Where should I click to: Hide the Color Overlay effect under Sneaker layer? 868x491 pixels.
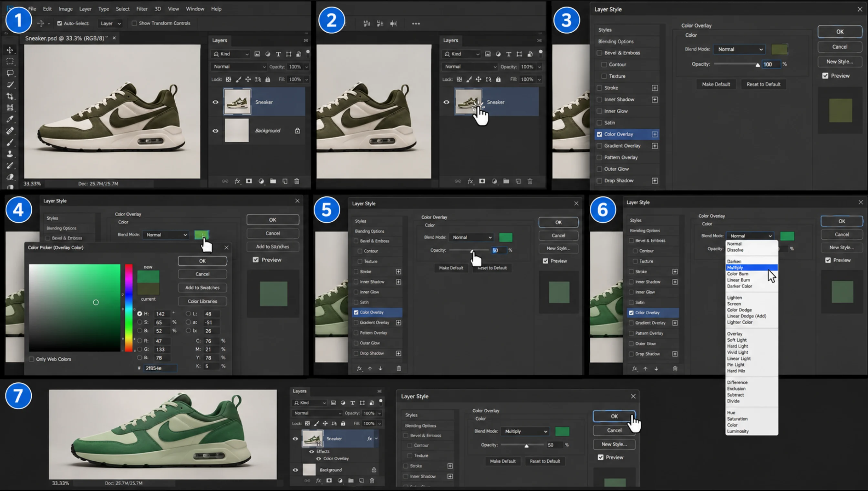pos(319,459)
